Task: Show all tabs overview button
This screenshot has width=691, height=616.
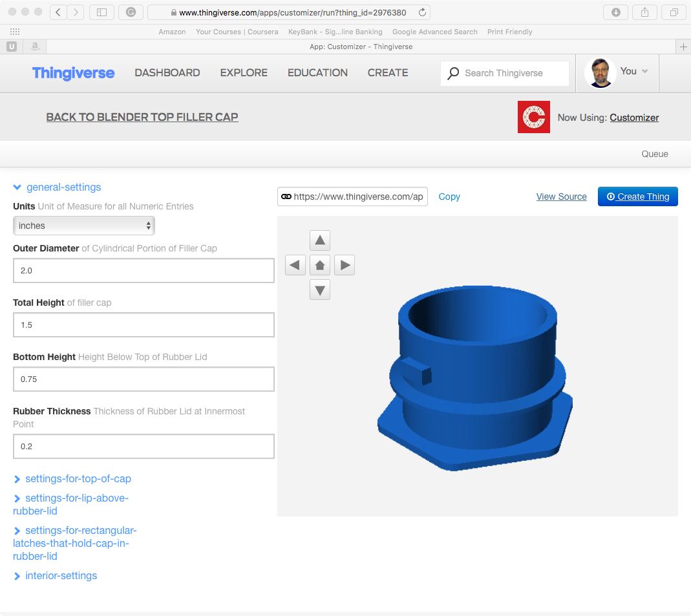Action: coord(674,12)
